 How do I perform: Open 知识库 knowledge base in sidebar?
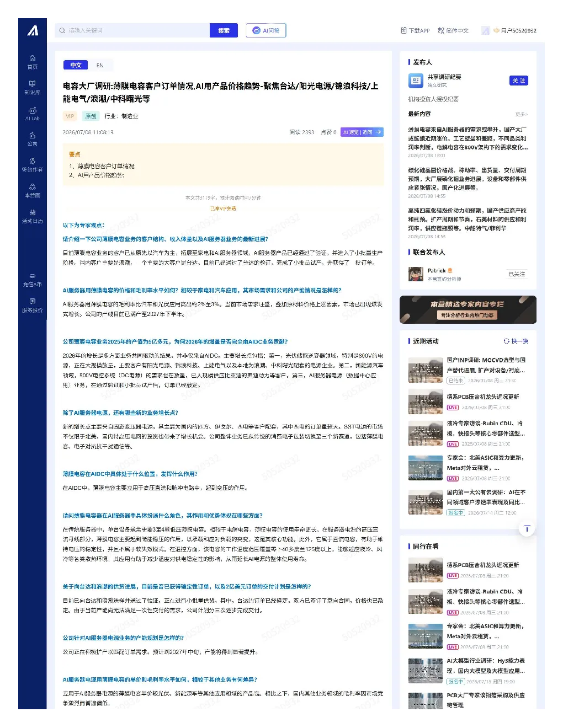(33, 88)
